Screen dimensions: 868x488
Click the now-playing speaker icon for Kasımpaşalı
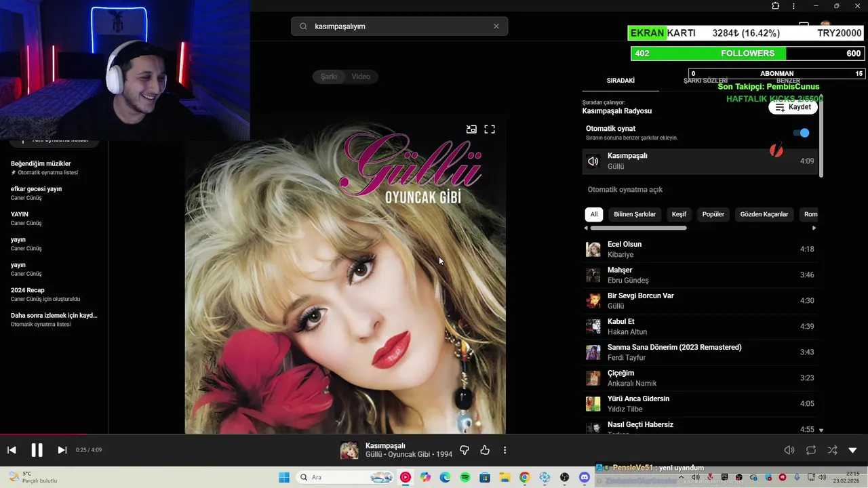593,161
